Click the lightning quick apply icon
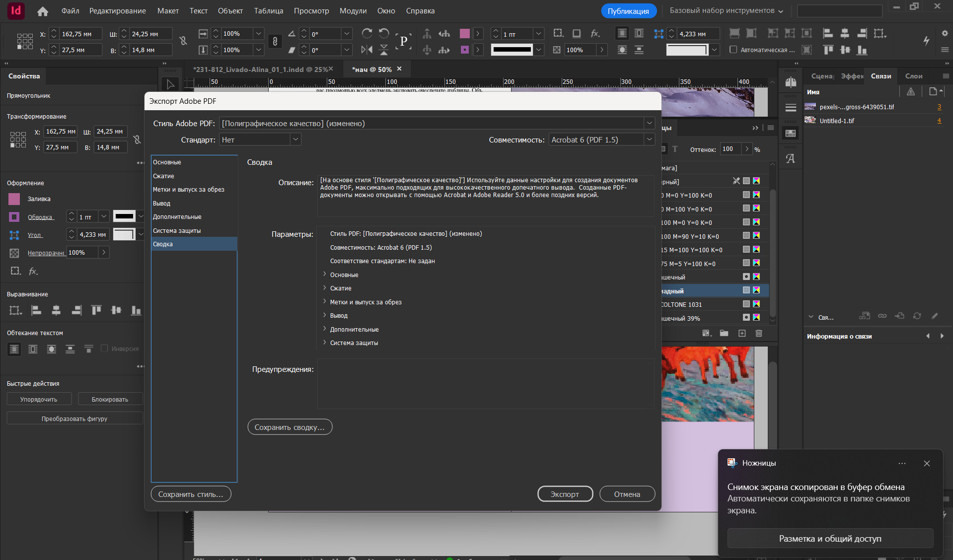Viewport: 953px width, 560px height. (x=926, y=41)
